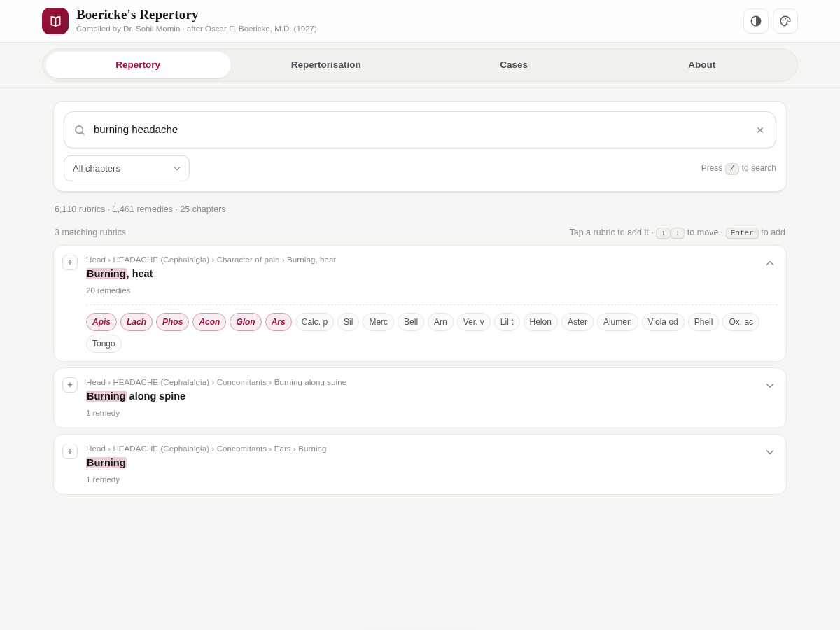Click the magnifier search icon
The height and width of the screenshot is (630, 840).
coord(80,130)
